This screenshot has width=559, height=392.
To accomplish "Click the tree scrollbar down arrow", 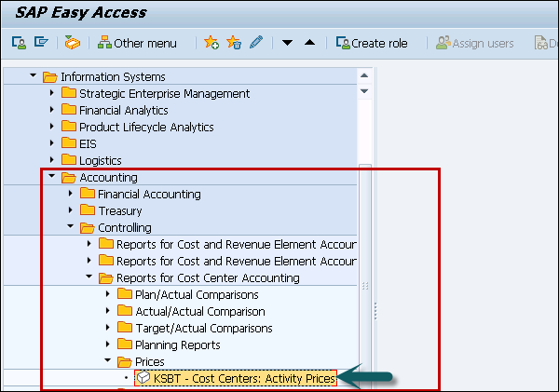I will click(364, 90).
